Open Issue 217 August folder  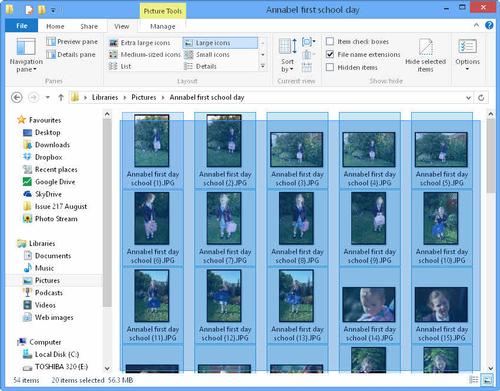click(55, 206)
